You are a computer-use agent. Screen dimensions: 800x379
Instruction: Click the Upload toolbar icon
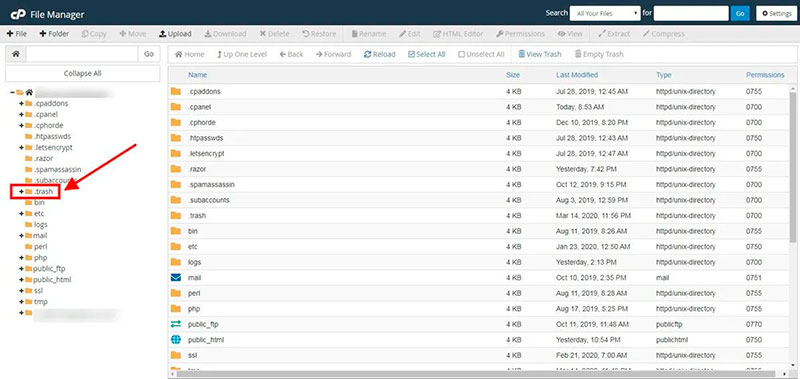pos(163,34)
